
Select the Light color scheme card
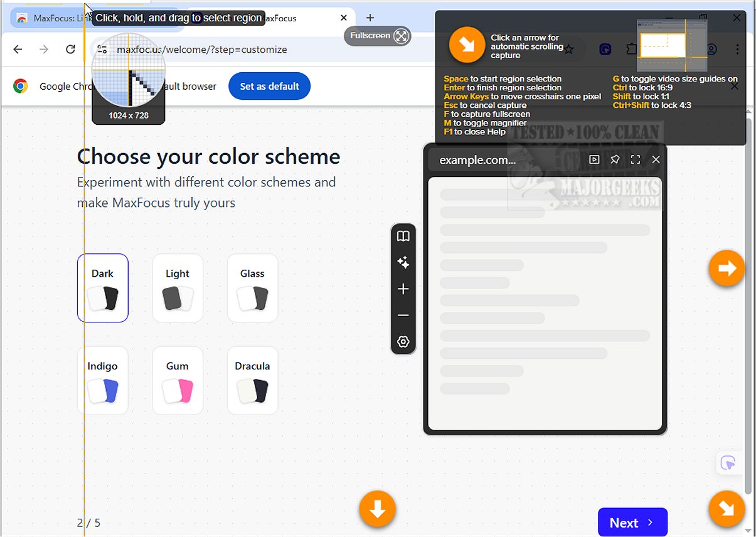click(x=178, y=288)
